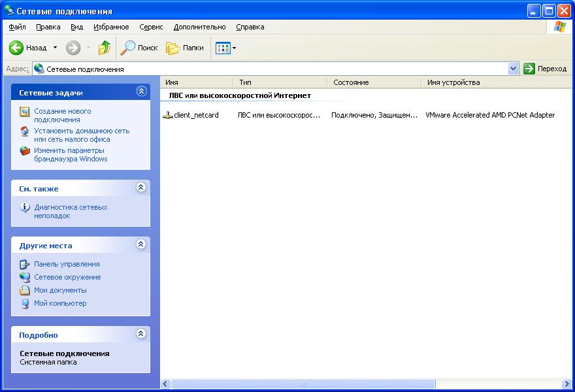The height and width of the screenshot is (392, 575).
Task: Click the horizontal scrollbar thumb
Action: (303, 384)
